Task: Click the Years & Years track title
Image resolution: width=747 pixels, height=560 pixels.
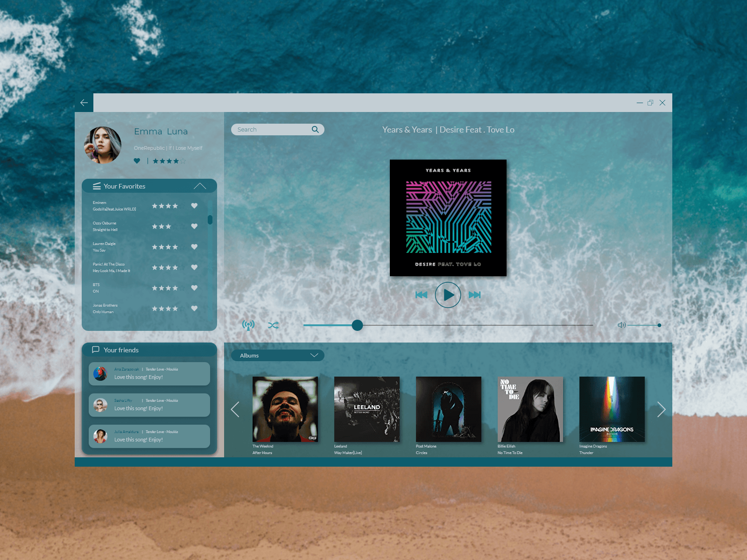Action: 448,130
